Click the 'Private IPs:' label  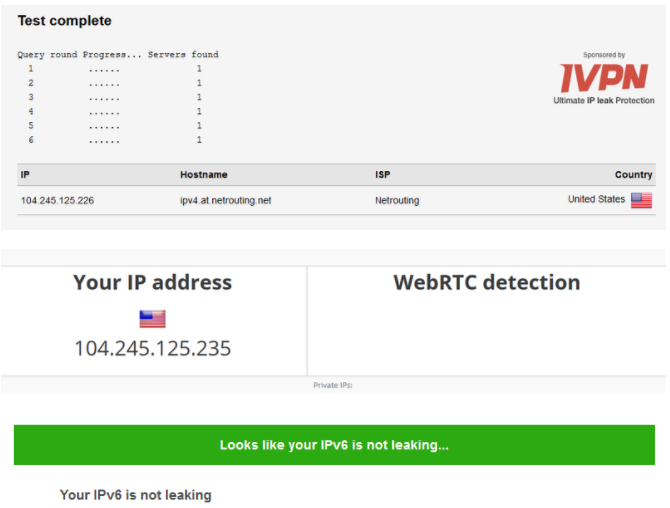click(x=333, y=385)
